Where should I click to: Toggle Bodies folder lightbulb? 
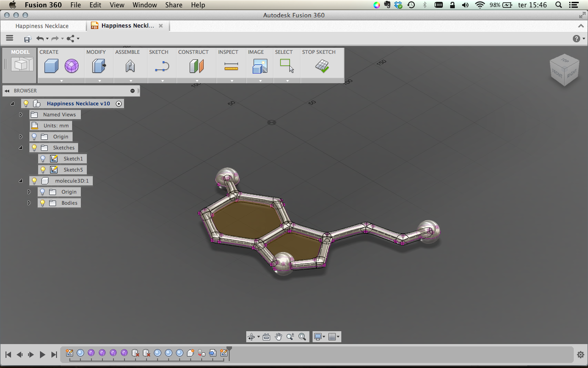43,203
